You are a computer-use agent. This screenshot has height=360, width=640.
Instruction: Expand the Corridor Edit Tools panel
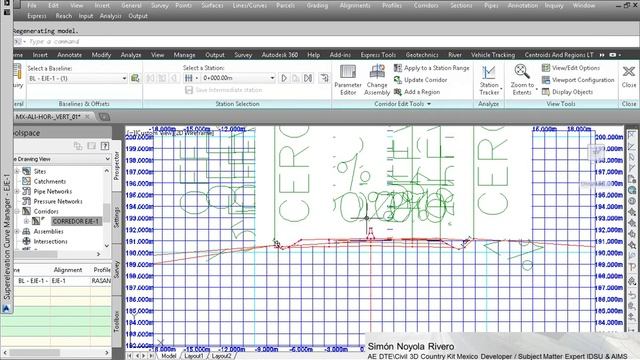pyautogui.click(x=402, y=104)
